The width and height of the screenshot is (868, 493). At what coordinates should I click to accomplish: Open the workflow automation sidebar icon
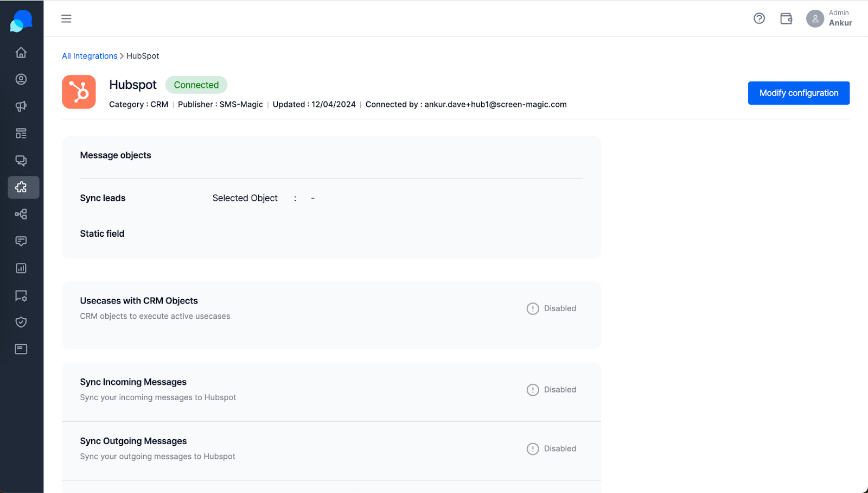coord(21,214)
